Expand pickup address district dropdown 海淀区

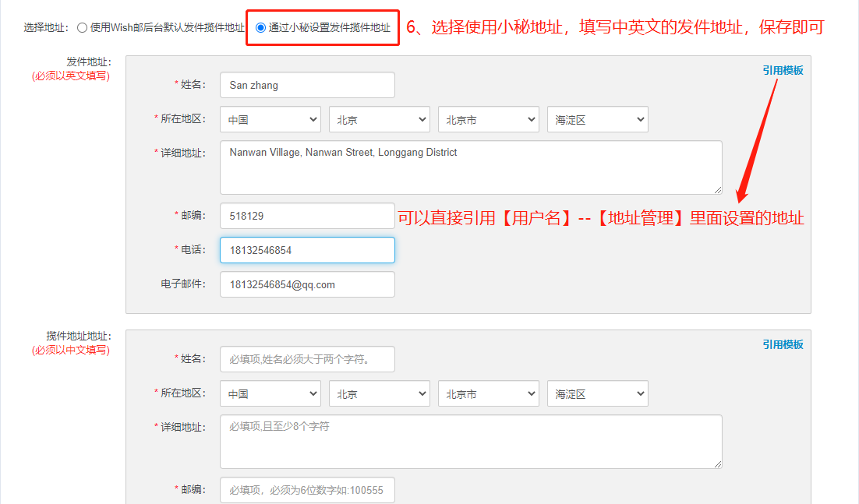[597, 393]
